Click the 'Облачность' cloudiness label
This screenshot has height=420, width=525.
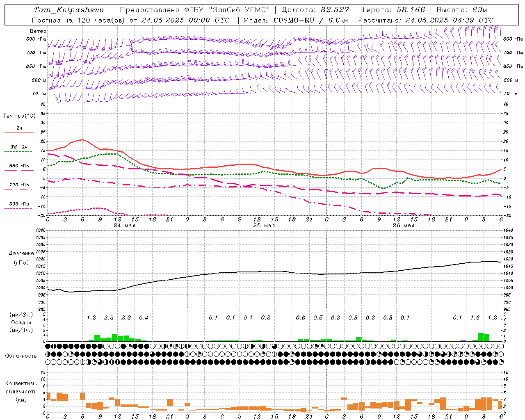tap(21, 356)
